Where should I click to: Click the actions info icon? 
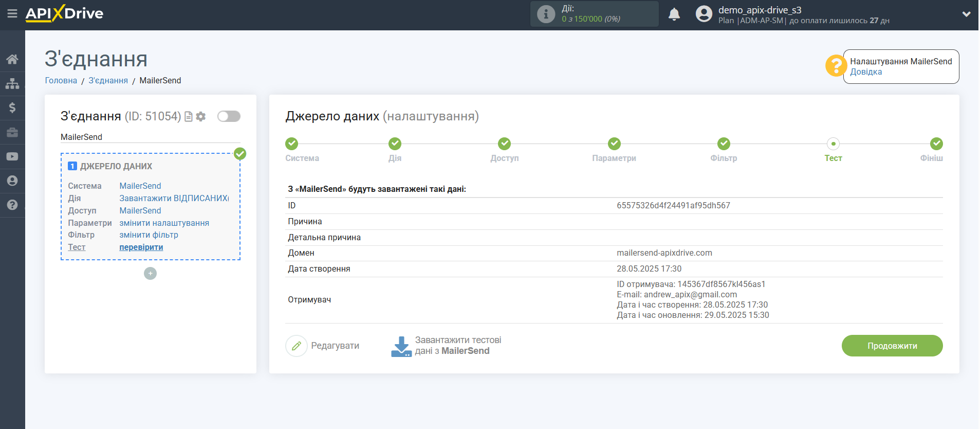point(546,14)
